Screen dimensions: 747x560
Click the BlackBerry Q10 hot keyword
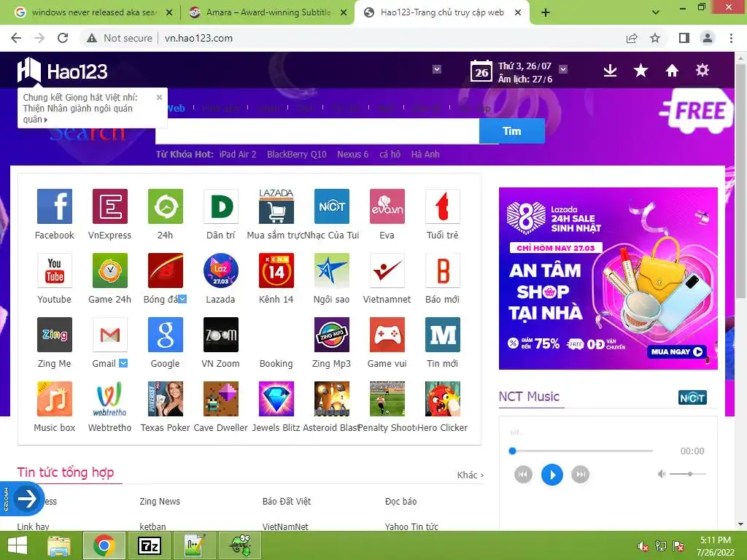click(x=297, y=155)
